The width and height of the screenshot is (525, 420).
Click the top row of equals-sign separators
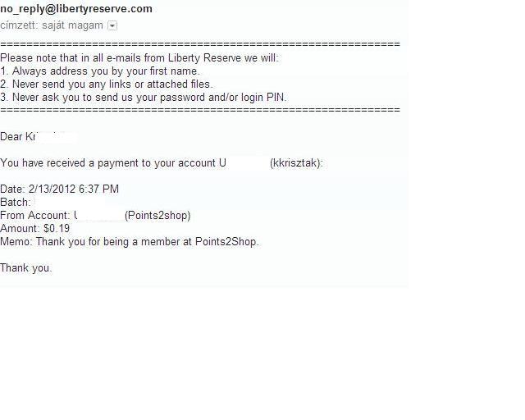200,44
